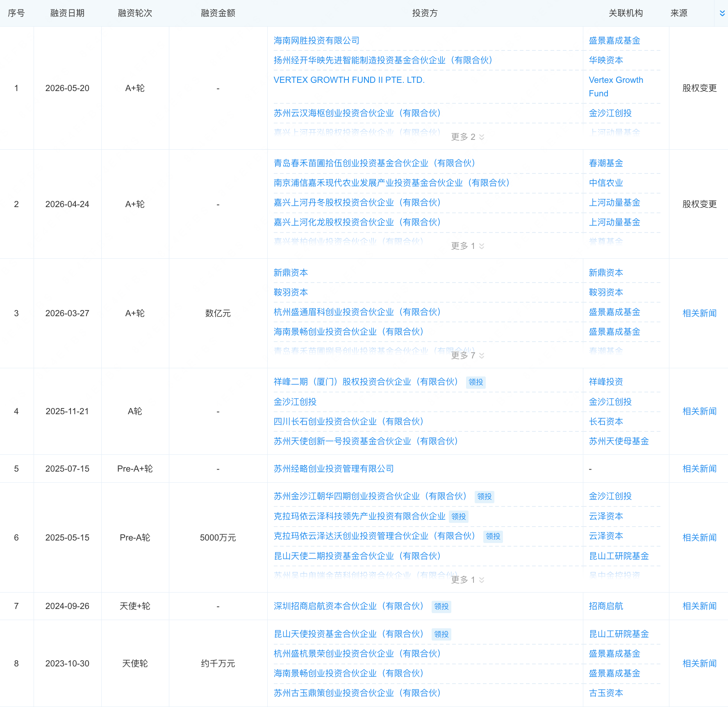
Task: Click the 投资方 column header
Action: 425,13
